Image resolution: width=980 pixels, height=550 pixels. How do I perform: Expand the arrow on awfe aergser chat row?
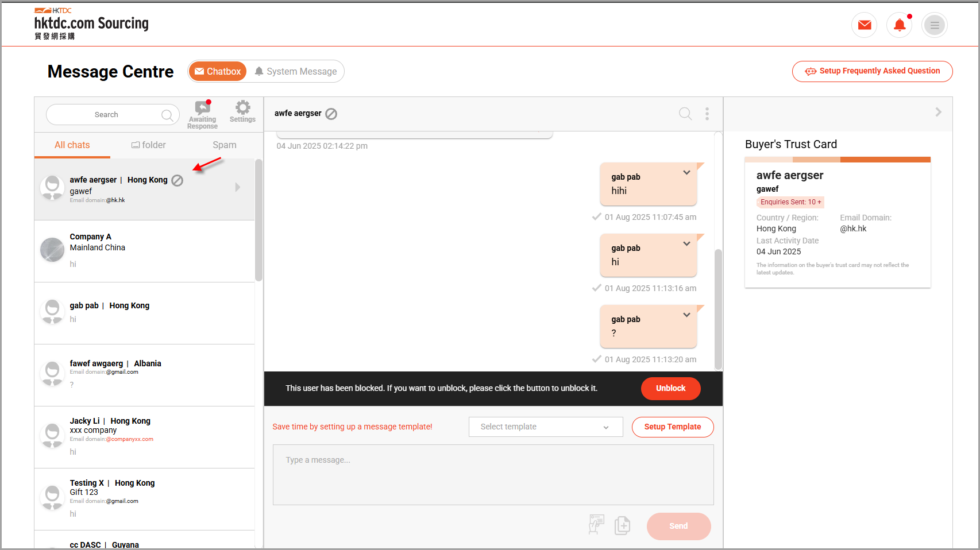pos(238,187)
